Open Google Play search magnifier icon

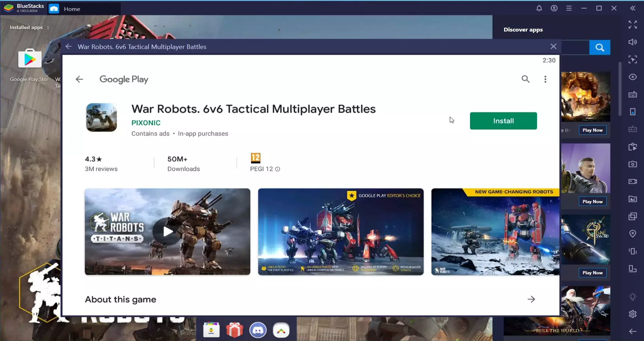tap(525, 79)
